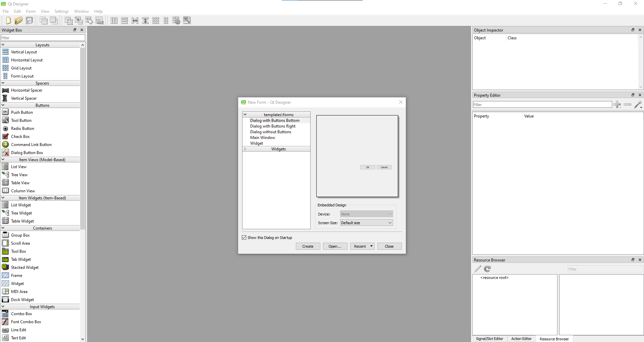Viewport: 644px width, 342px height.
Task: Switch to the Resource Browser tab
Action: [554, 339]
